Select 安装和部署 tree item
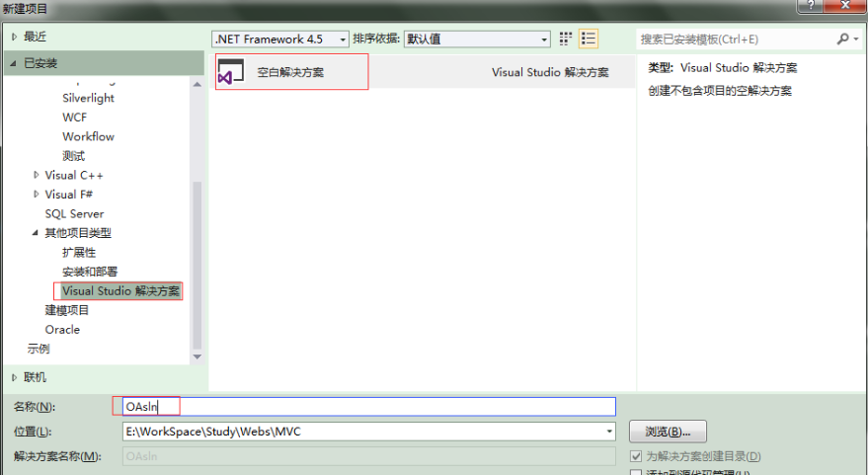This screenshot has height=475, width=868. [90, 272]
